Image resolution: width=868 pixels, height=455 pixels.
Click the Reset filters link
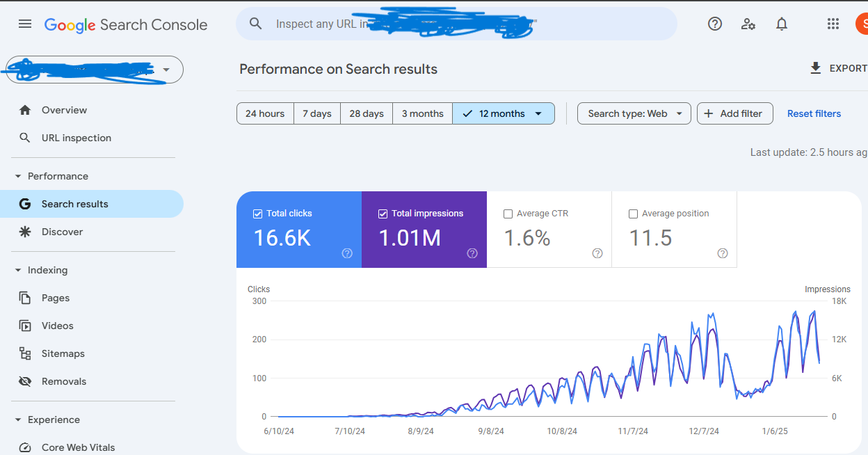point(814,113)
